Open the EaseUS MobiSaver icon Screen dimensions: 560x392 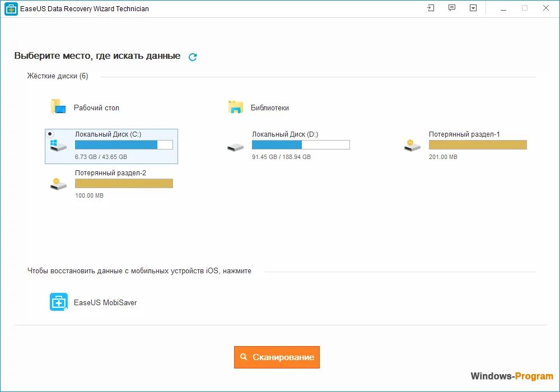(x=59, y=302)
